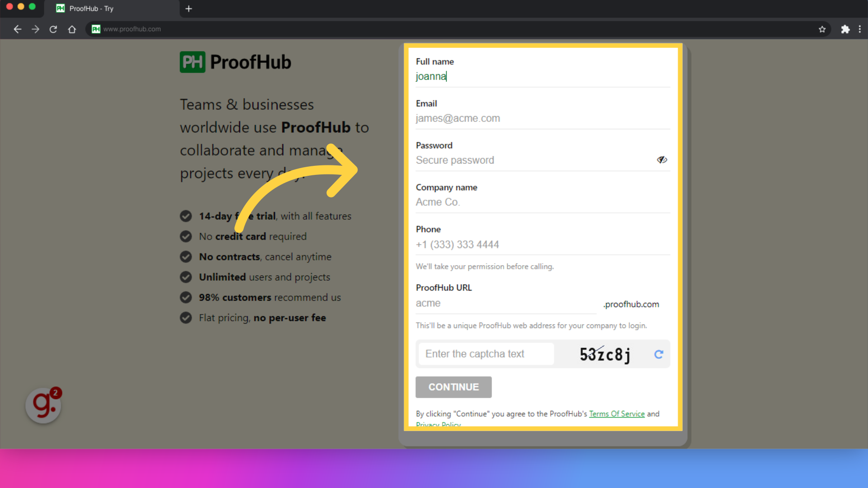Image resolution: width=868 pixels, height=488 pixels.
Task: Click the browser reload page icon
Action: [53, 28]
